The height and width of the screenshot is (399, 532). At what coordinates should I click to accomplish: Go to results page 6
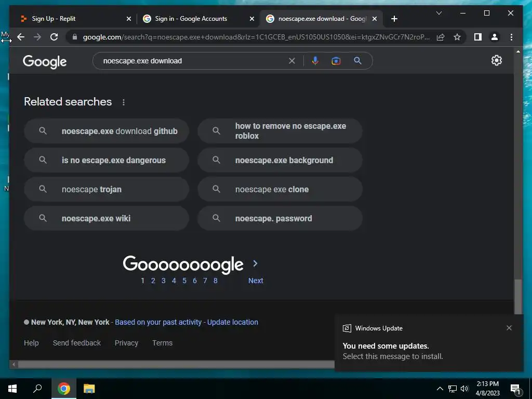pos(195,281)
